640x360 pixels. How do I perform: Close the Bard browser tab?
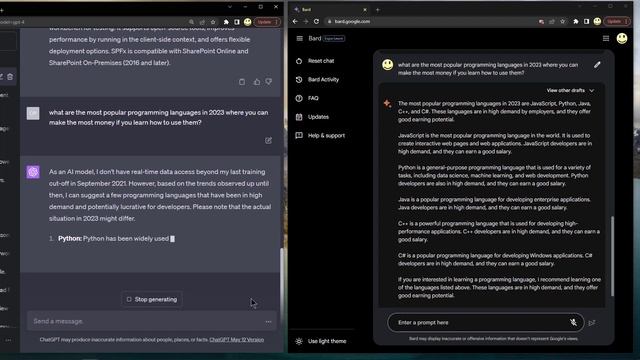coord(364,9)
